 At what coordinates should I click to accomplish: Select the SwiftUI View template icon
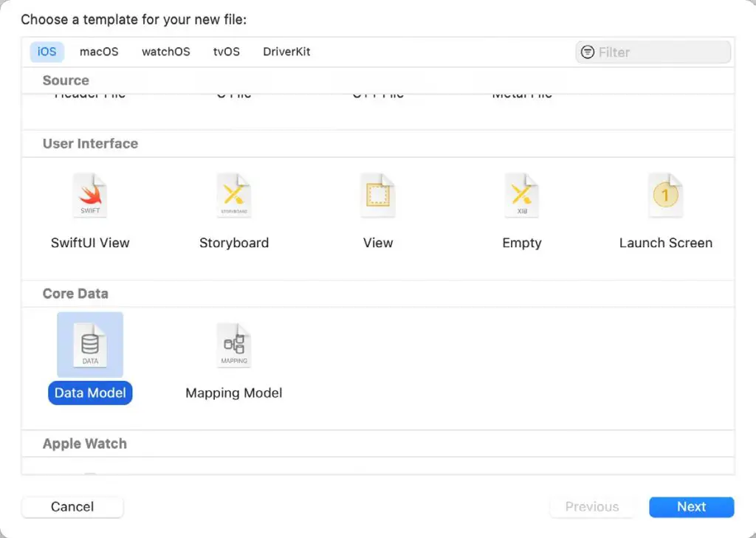(90, 196)
